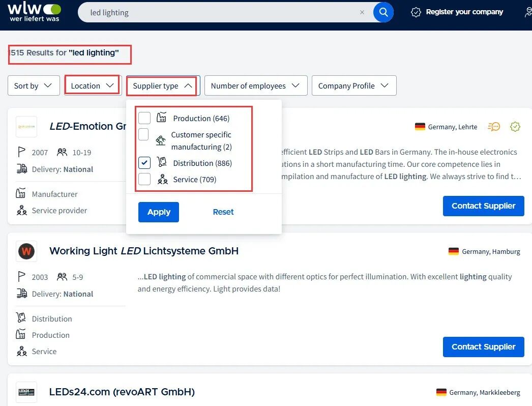This screenshot has height=406, width=532.
Task: Click the chat request icon for LED-Emotion
Action: tap(493, 127)
